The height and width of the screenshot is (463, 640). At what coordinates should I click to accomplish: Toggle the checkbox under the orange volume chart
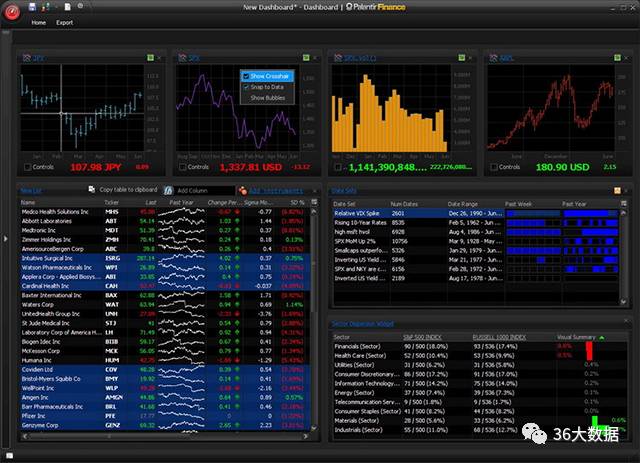tap(338, 167)
